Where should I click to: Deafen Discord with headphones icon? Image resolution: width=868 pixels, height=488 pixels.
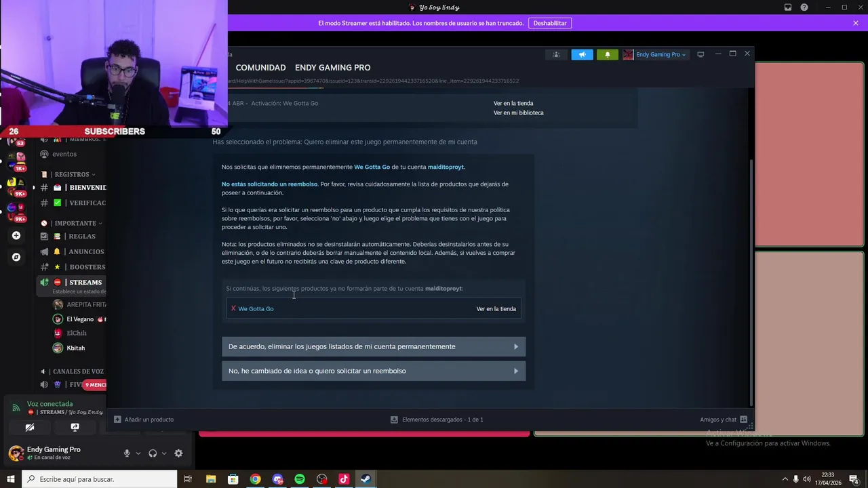click(x=153, y=453)
